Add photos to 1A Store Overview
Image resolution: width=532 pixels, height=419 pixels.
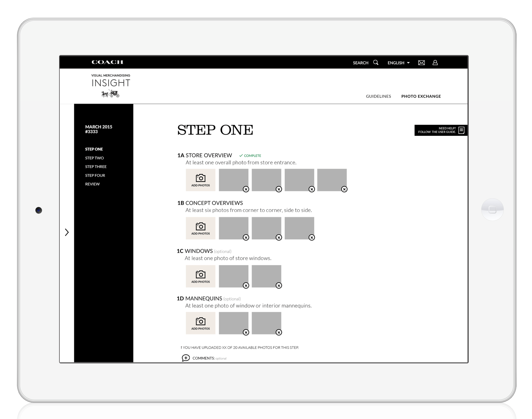(200, 180)
